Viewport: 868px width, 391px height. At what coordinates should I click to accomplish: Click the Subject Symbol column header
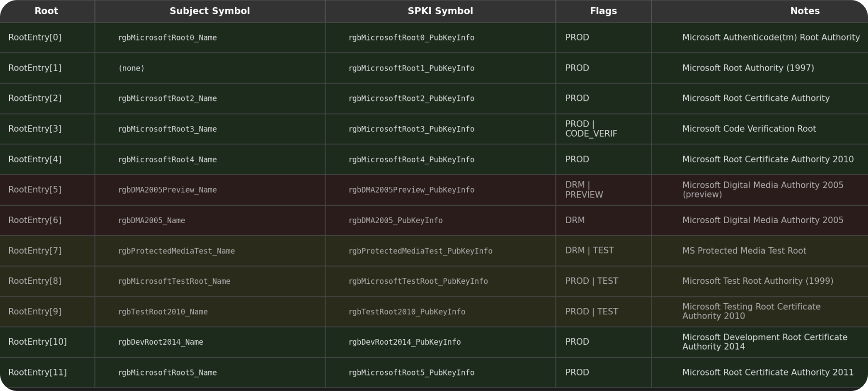pyautogui.click(x=210, y=11)
